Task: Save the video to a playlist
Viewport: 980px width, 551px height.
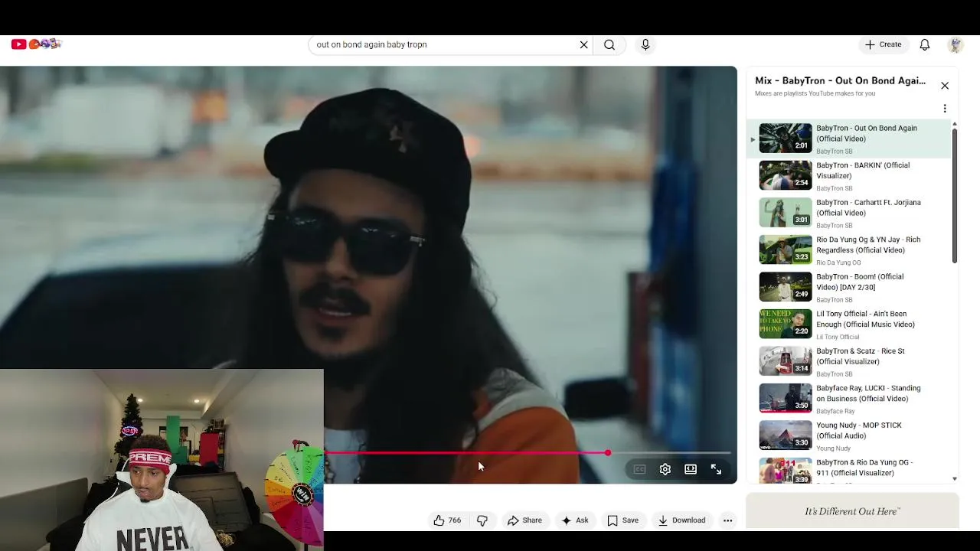Action: [x=622, y=520]
